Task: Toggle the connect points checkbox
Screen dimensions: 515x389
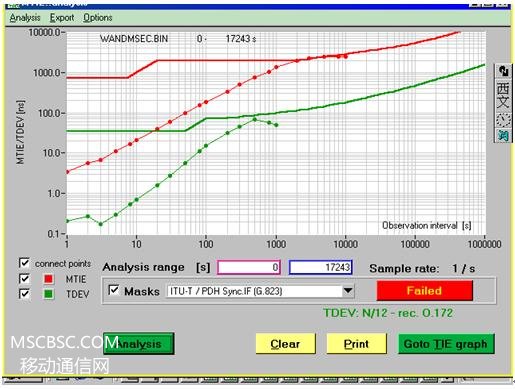Action: click(24, 263)
